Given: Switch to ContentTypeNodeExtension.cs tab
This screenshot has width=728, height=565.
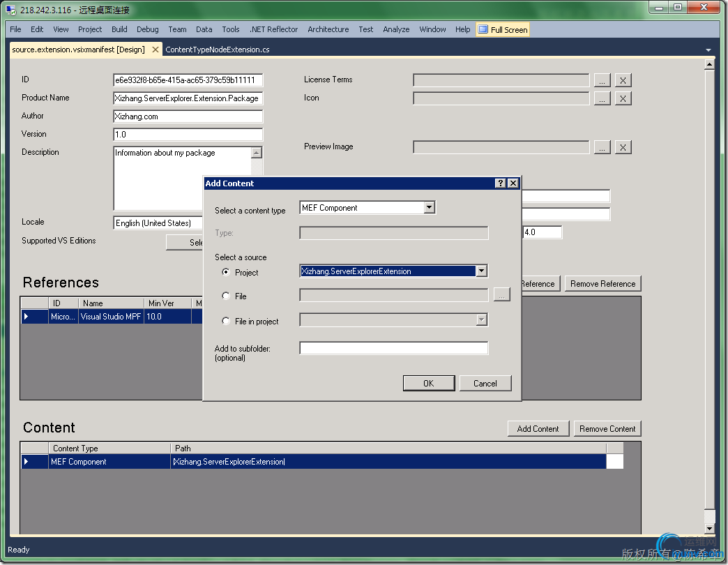Looking at the screenshot, I should point(218,50).
